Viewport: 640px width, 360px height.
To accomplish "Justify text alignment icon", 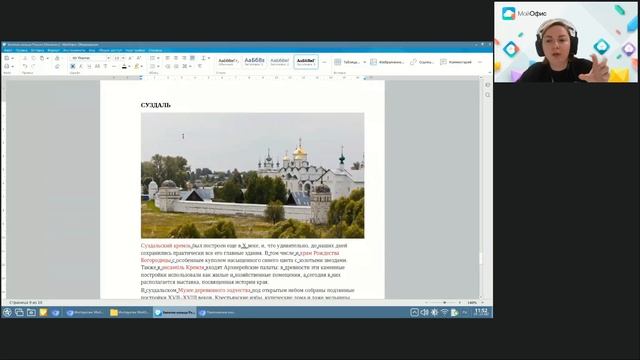I will click(192, 58).
